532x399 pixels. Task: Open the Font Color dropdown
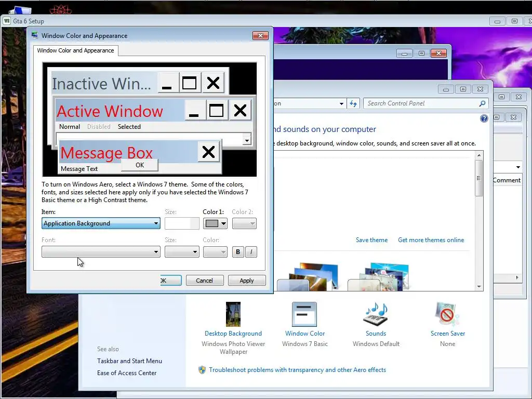pos(215,252)
